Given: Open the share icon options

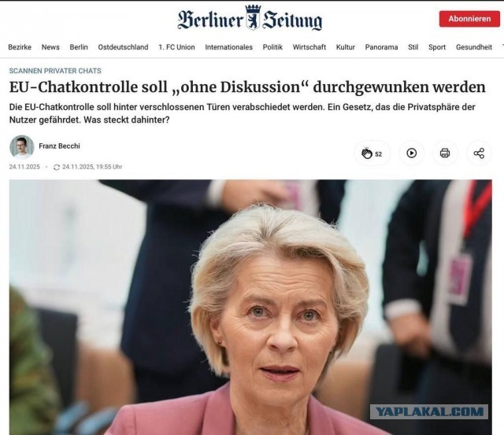Looking at the screenshot, I should (479, 153).
